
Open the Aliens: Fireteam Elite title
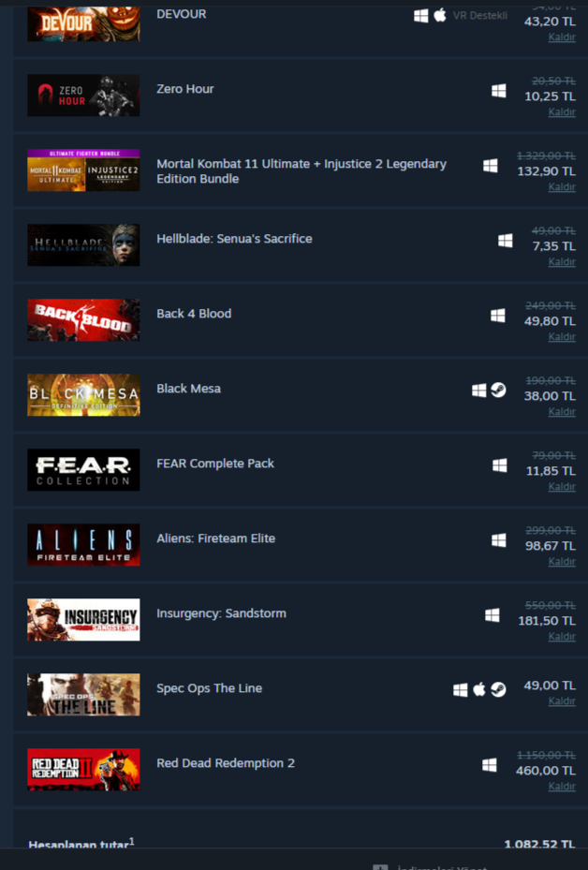pyautogui.click(x=215, y=538)
